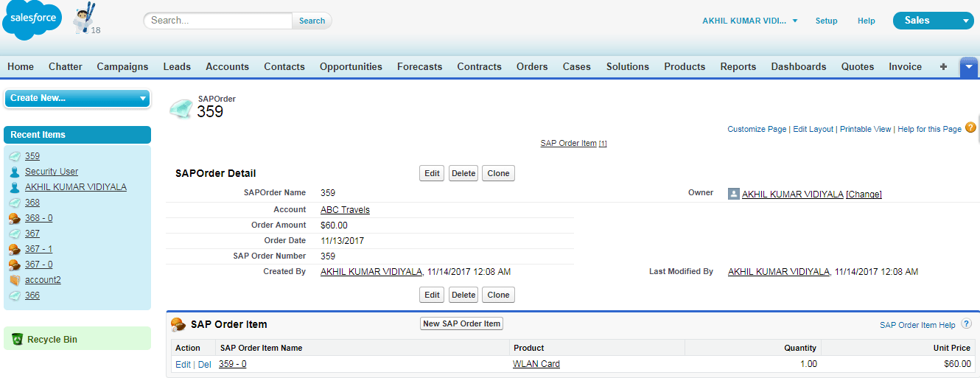Click the top Delete button
The height and width of the screenshot is (378, 980).
point(463,173)
